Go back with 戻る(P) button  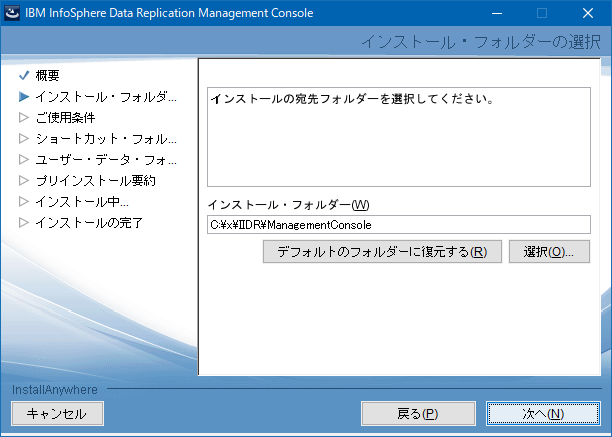pos(418,414)
